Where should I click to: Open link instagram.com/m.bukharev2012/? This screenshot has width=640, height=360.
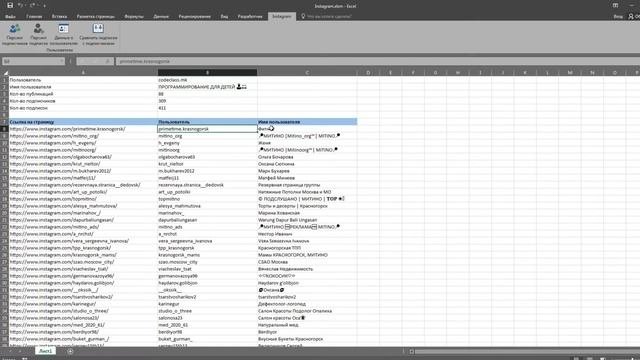pos(60,171)
